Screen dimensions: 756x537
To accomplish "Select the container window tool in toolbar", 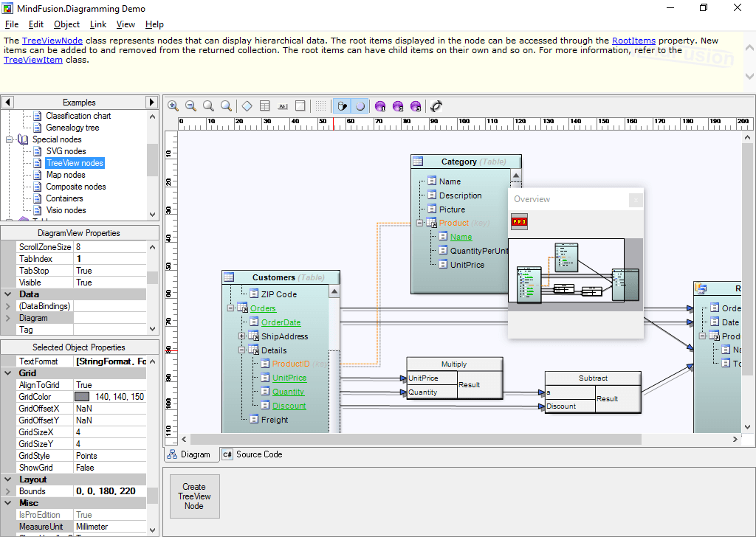I will [x=300, y=105].
